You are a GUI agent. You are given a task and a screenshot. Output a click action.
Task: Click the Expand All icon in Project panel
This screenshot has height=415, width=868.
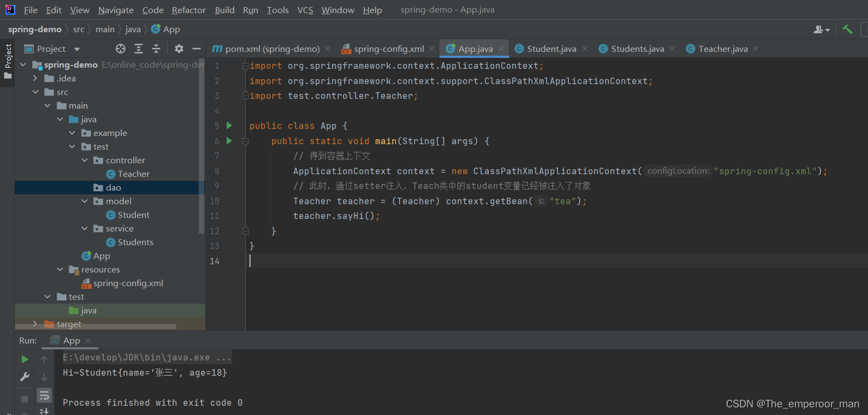(x=139, y=49)
